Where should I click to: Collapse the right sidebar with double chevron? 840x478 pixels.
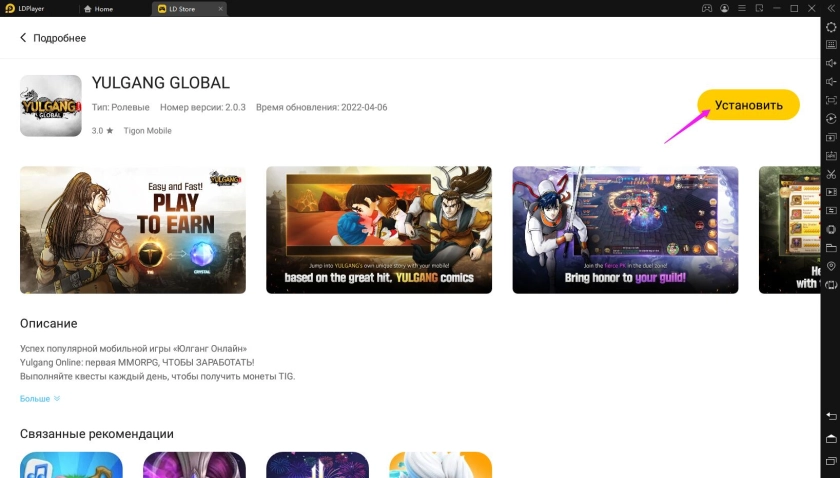click(x=831, y=9)
